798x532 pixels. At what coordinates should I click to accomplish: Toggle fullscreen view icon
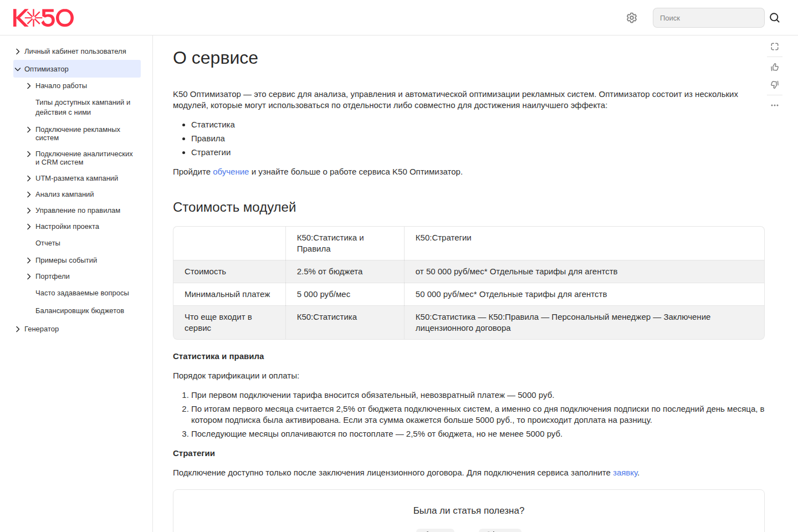pos(775,47)
